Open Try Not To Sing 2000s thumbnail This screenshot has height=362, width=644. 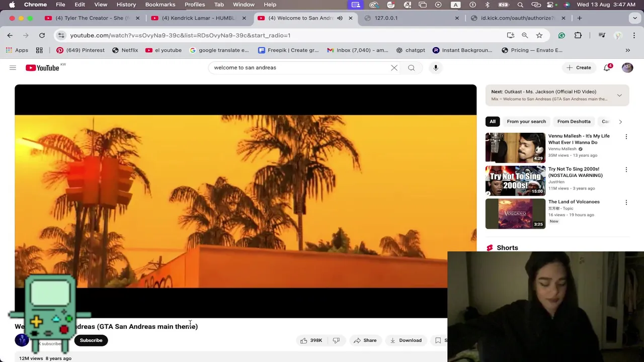pos(515,180)
